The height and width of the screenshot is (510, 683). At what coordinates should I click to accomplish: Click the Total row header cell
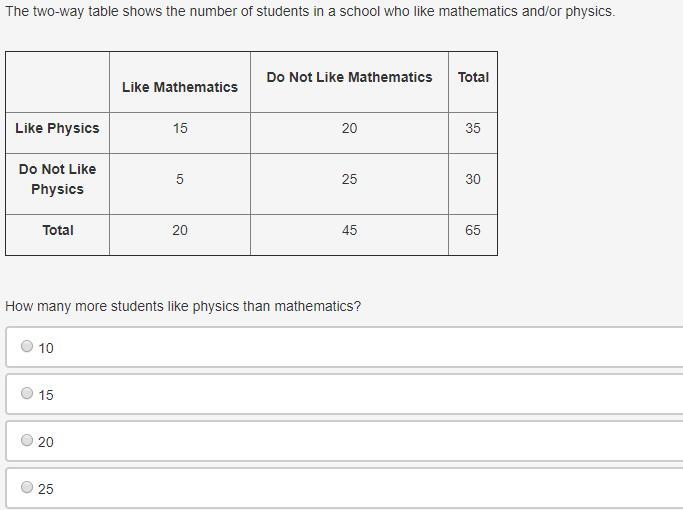[57, 230]
